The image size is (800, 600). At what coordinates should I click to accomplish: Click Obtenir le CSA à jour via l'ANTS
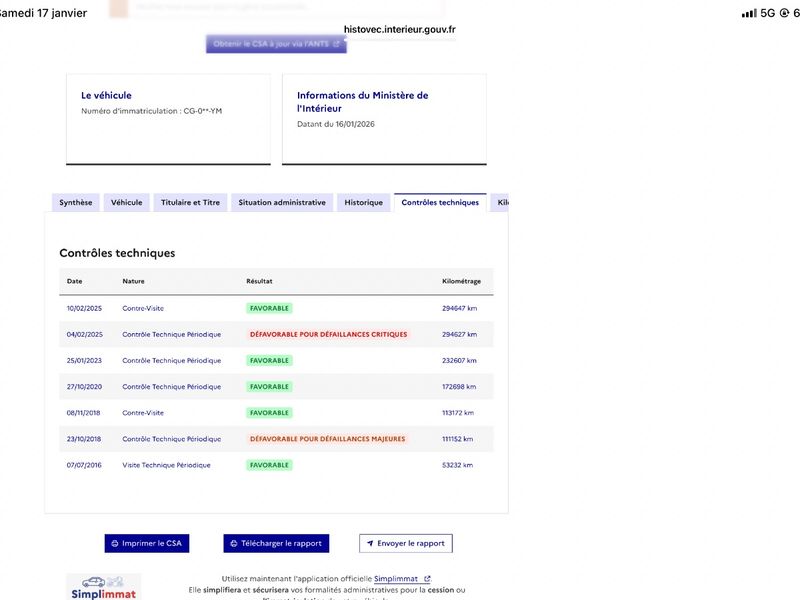(276, 44)
